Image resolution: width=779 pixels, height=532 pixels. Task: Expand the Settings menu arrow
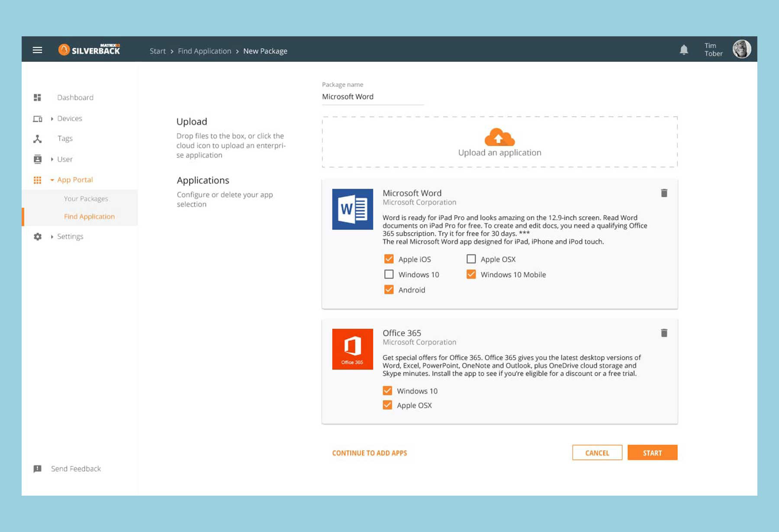point(52,237)
